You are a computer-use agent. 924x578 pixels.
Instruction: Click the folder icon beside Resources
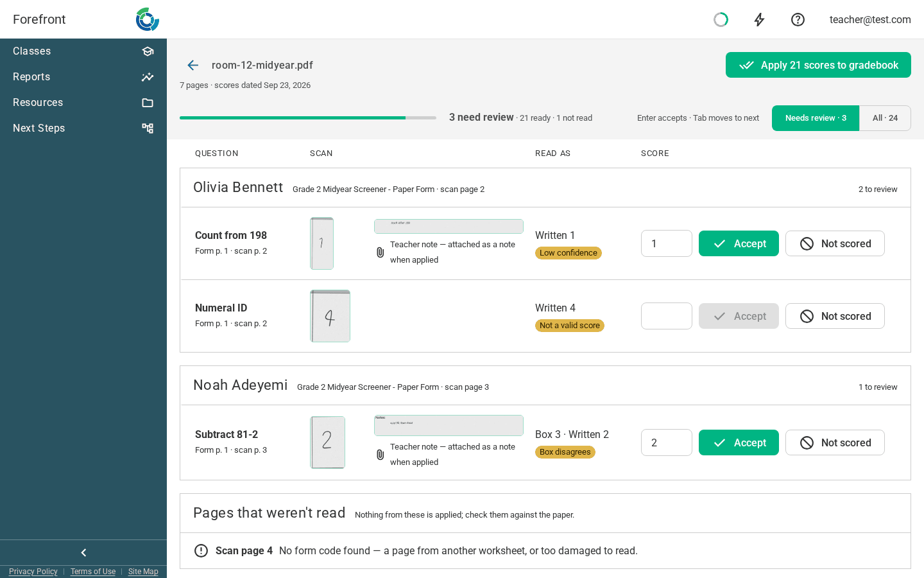[148, 103]
